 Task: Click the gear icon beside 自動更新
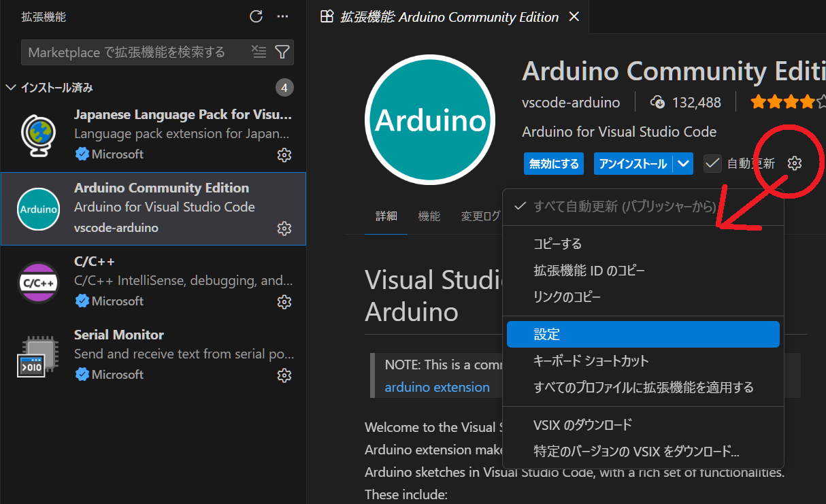pyautogui.click(x=795, y=163)
